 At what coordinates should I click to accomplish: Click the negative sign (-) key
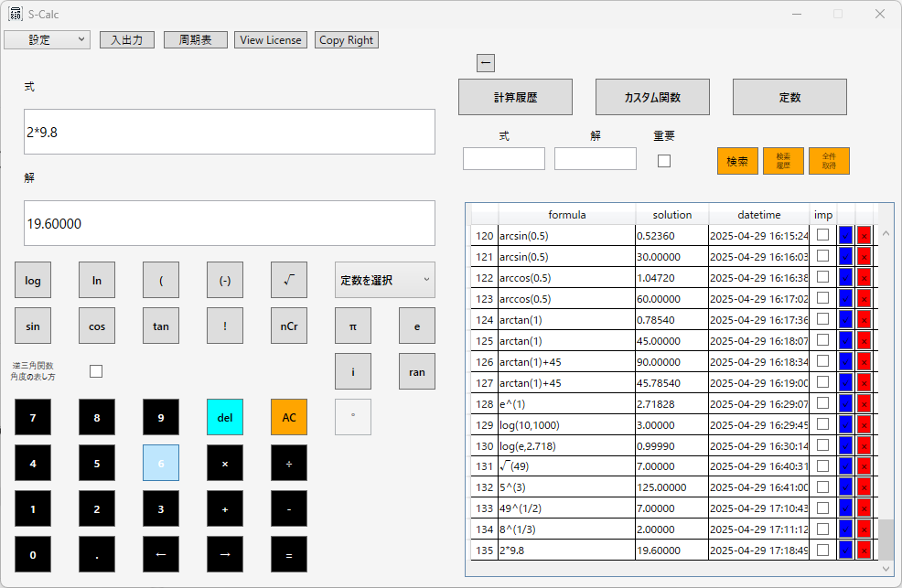point(225,280)
